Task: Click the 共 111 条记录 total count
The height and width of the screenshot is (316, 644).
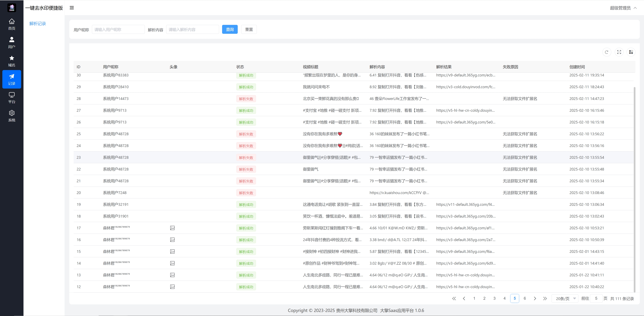Action: [622, 299]
